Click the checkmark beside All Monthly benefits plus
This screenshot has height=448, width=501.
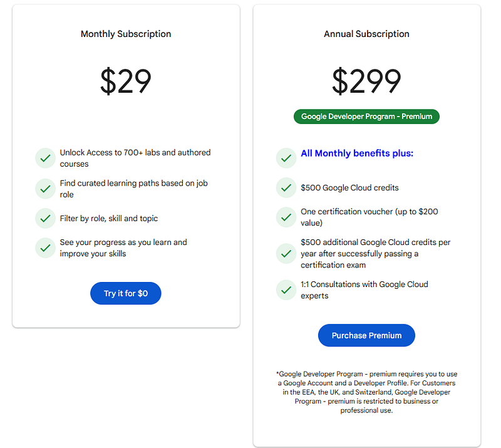(x=286, y=157)
